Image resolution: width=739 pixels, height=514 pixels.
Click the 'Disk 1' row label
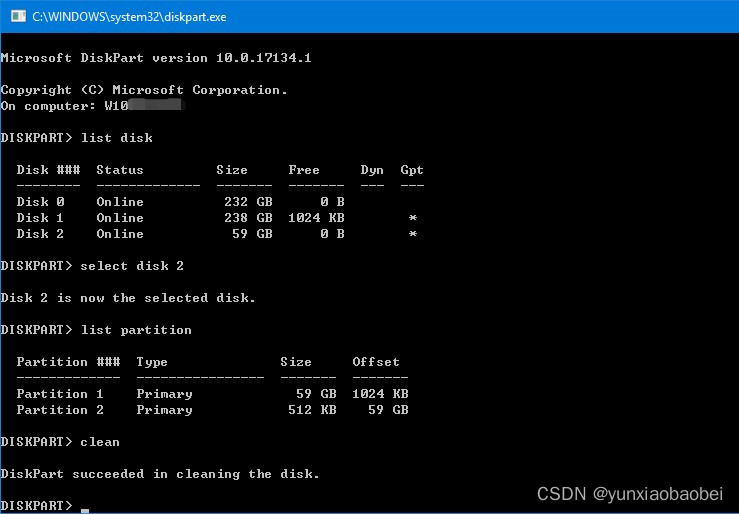(x=40, y=218)
